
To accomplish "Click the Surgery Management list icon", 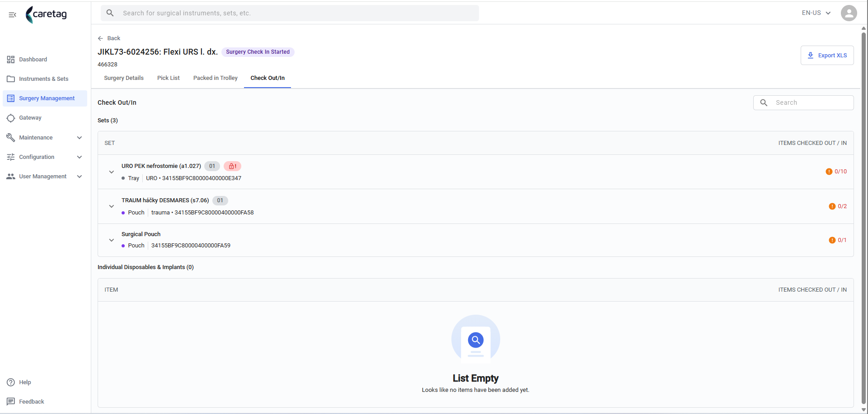I will (x=11, y=98).
